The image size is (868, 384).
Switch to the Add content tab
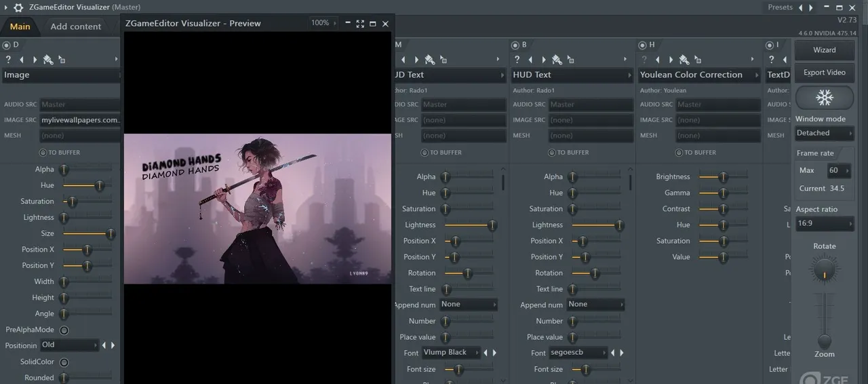coord(76,26)
